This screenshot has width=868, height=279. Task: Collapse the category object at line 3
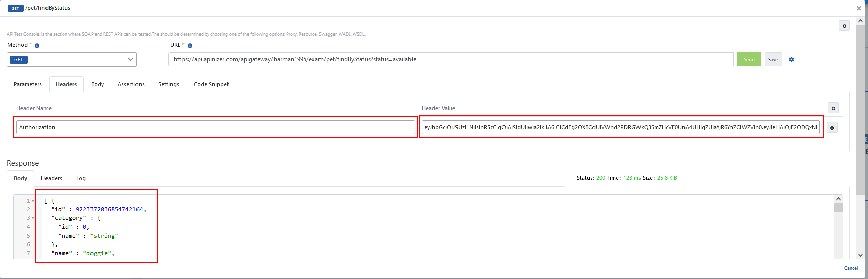[x=33, y=218]
